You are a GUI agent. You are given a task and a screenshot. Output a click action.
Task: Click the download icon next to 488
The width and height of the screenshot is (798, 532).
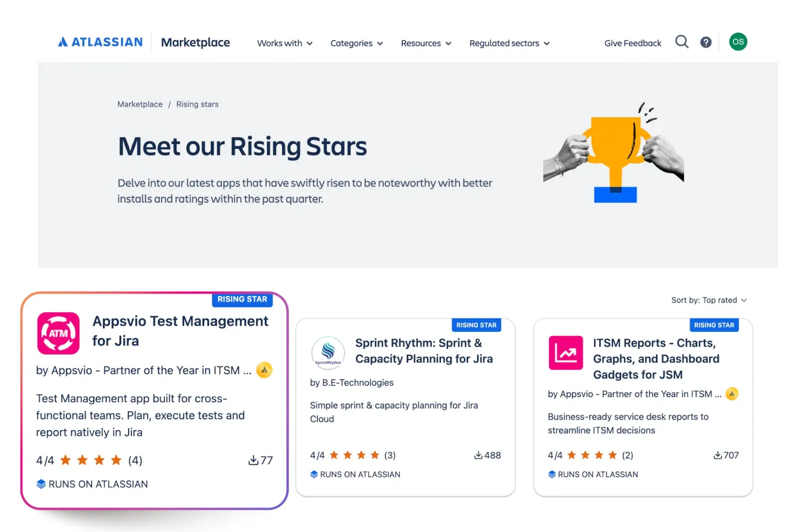coord(477,455)
